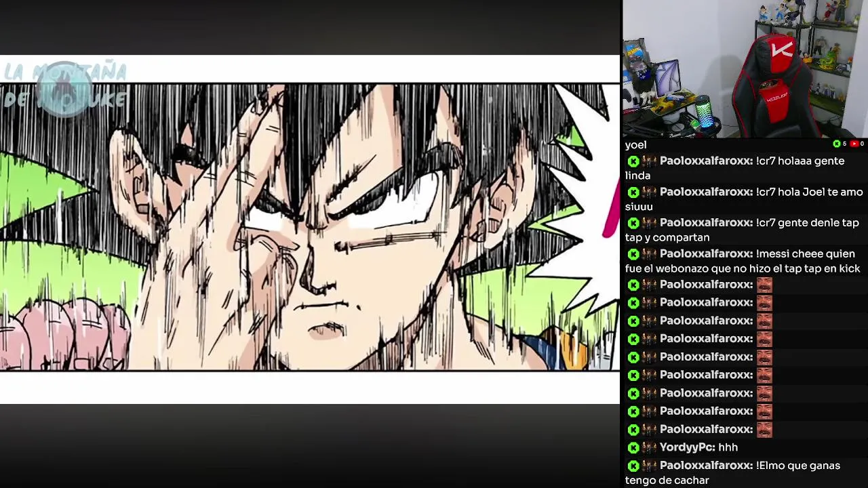Click the Kick viewer count number 5
The width and height of the screenshot is (868, 488).
(844, 144)
